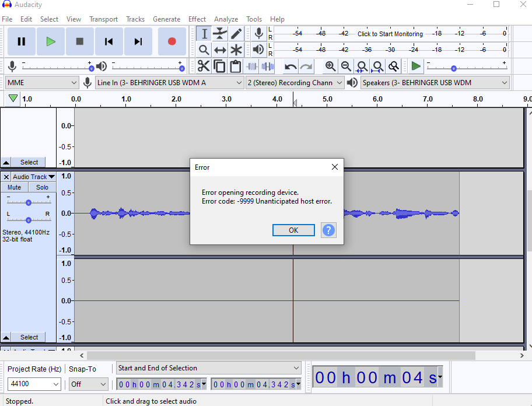Pick the Draw tool
The image size is (532, 406).
[236, 34]
